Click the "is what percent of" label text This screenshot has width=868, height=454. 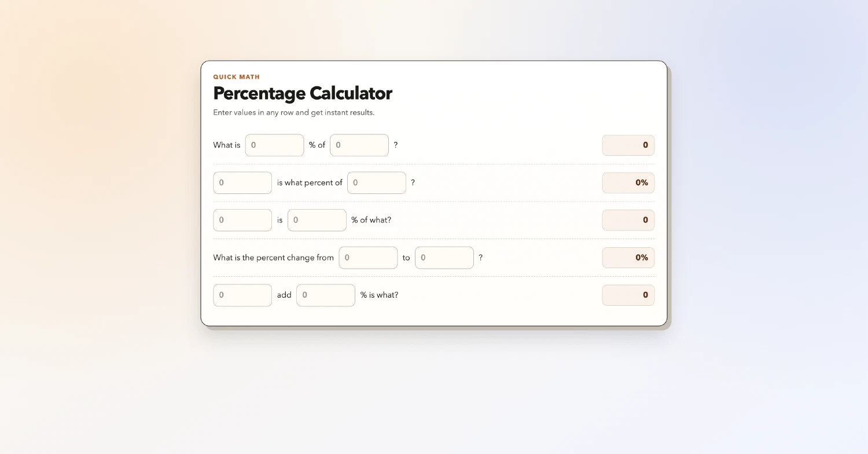(x=310, y=183)
